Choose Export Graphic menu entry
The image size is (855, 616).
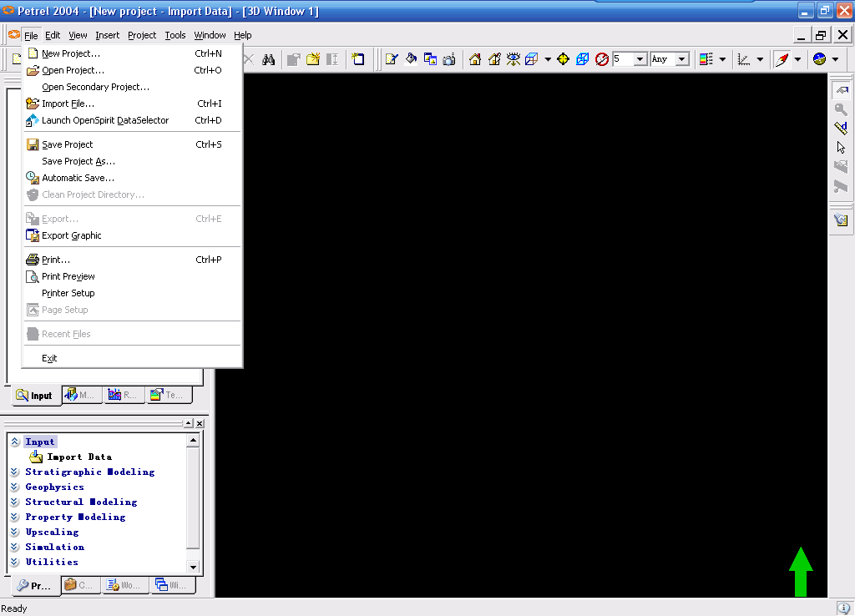tap(132, 235)
